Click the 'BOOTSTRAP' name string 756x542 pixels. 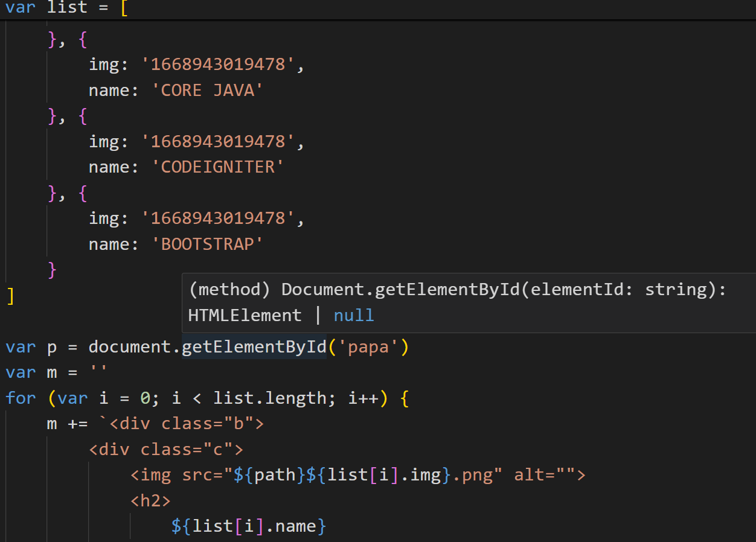[211, 244]
